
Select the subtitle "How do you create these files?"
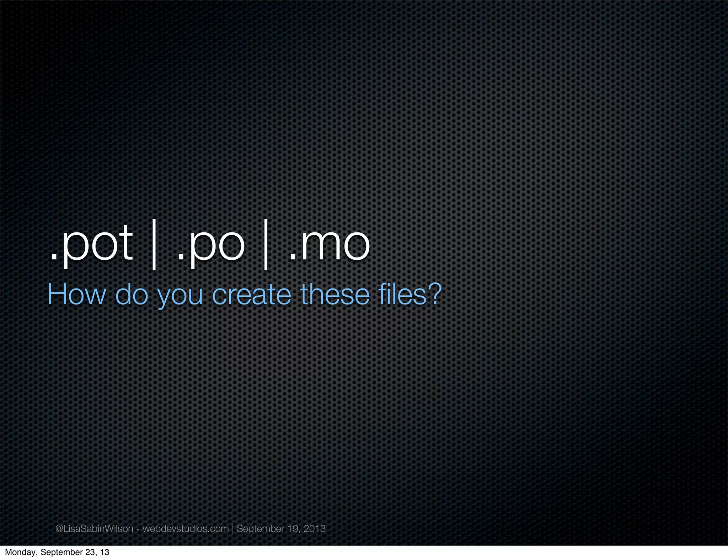[x=245, y=295]
